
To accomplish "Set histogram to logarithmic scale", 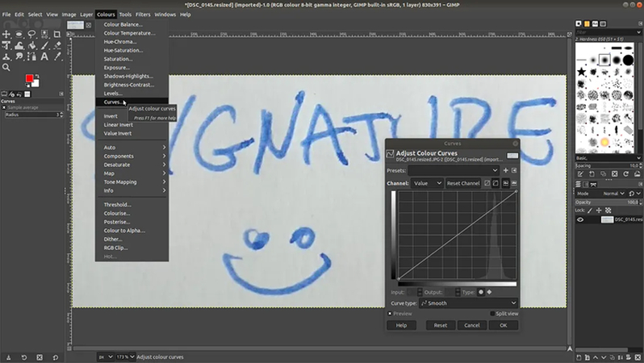I will tap(514, 183).
